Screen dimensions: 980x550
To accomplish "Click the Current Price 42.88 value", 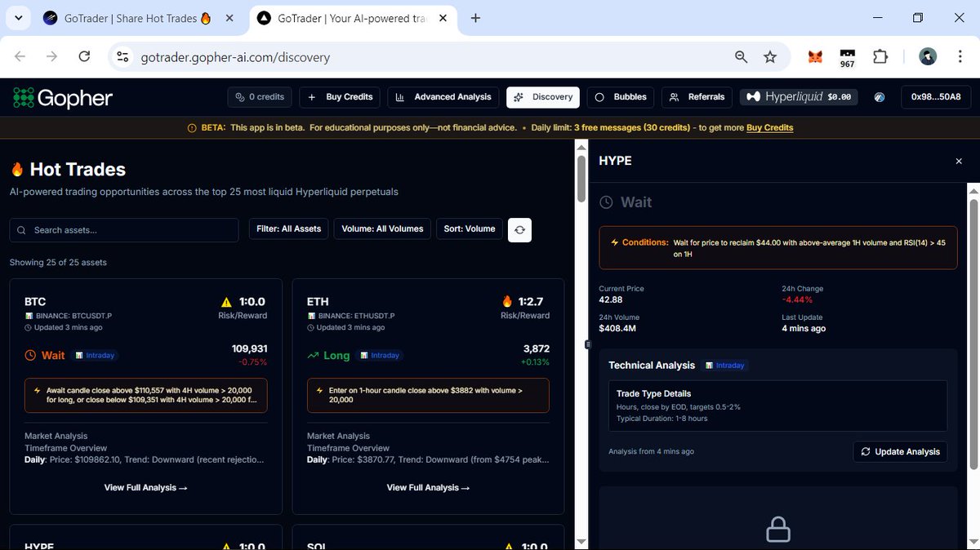I will click(611, 299).
